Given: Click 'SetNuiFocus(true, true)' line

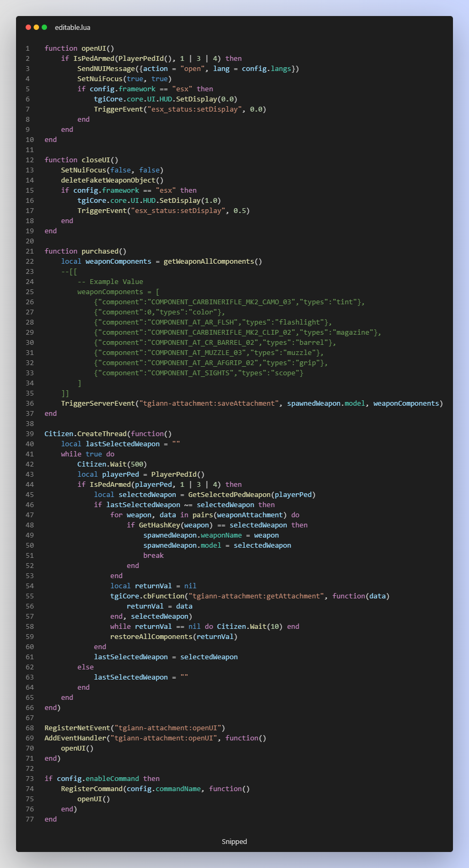Looking at the screenshot, I should (x=124, y=79).
